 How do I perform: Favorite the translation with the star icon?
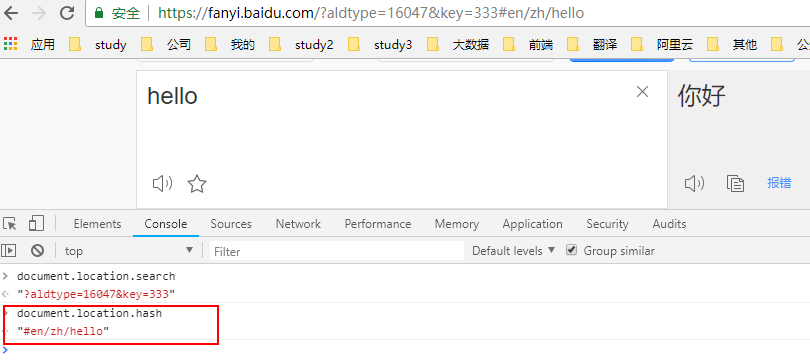click(197, 184)
